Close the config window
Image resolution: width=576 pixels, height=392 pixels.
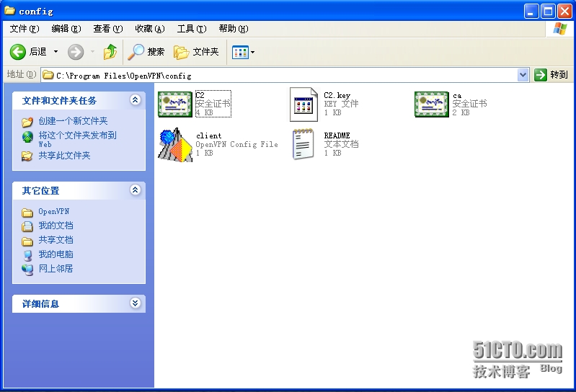pyautogui.click(x=564, y=12)
